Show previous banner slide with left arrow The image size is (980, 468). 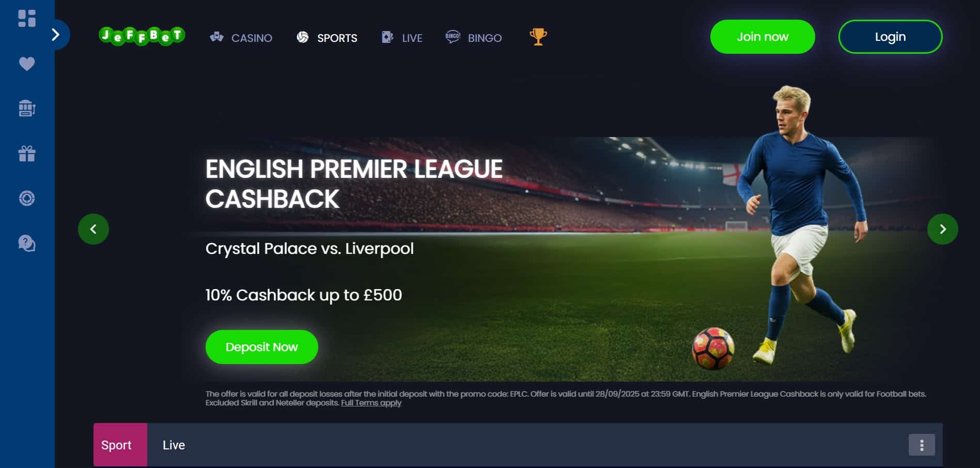click(x=94, y=229)
